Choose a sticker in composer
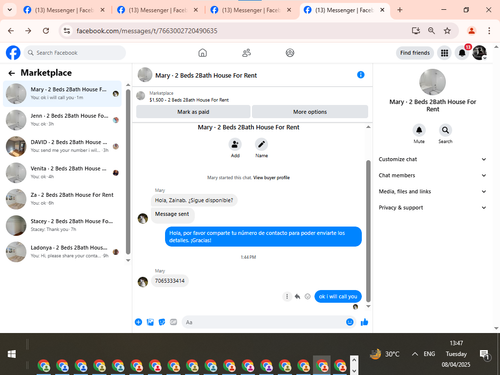This screenshot has height=375, width=500. point(162,322)
